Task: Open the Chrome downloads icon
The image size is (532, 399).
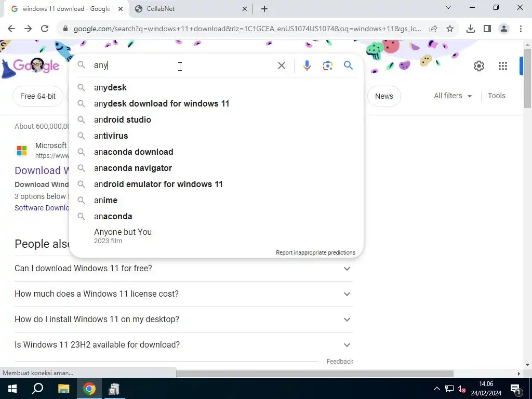Action: tap(471, 29)
